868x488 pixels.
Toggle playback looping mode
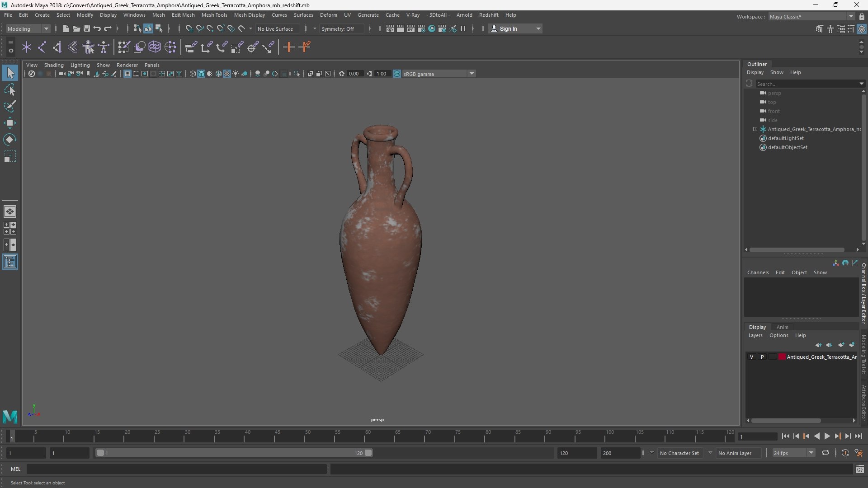click(826, 453)
